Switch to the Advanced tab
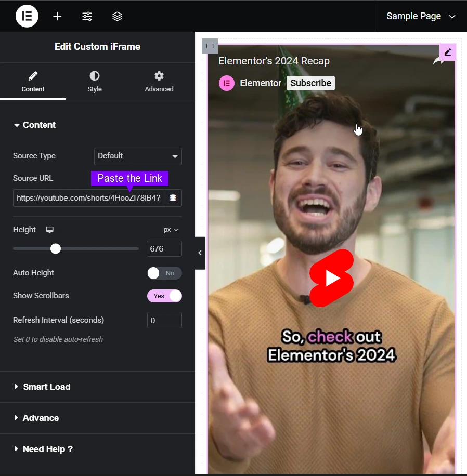The height and width of the screenshot is (476, 467). (159, 82)
